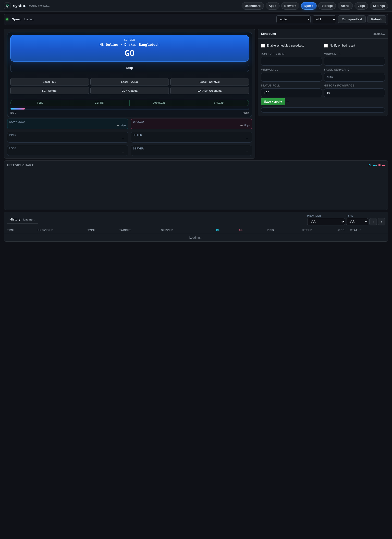Go to previous history page

click(373, 222)
